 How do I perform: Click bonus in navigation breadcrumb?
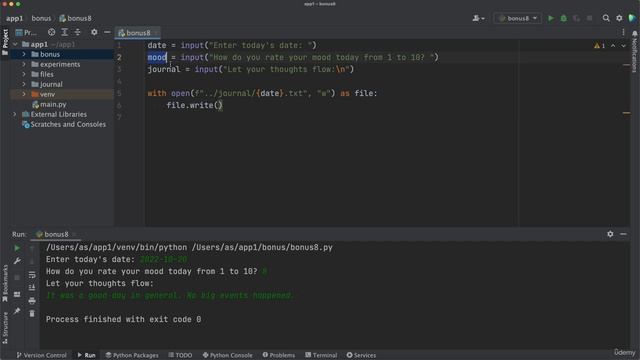pos(41,18)
